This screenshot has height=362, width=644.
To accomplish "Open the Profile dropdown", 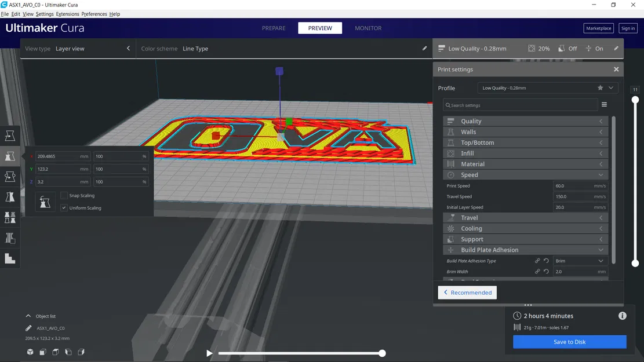I will tap(547, 88).
